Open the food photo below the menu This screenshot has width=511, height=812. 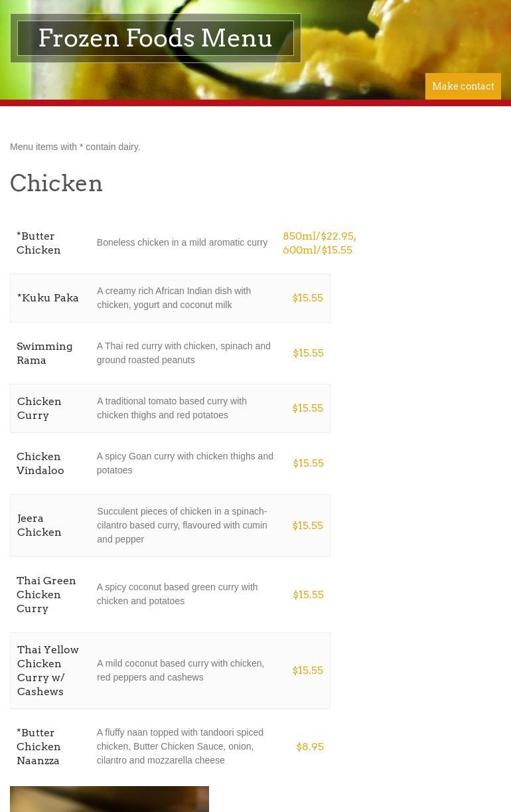(x=110, y=799)
